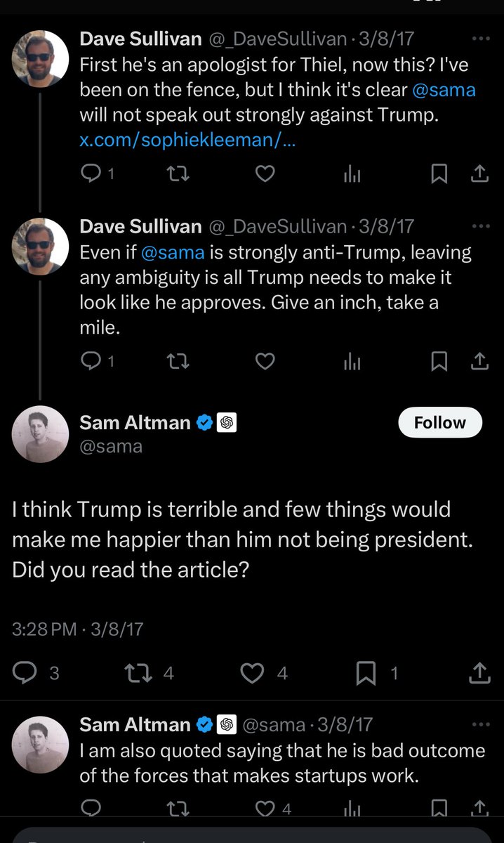
Task: Bookmark the first Dave Sullivan tweet
Action: click(x=439, y=174)
